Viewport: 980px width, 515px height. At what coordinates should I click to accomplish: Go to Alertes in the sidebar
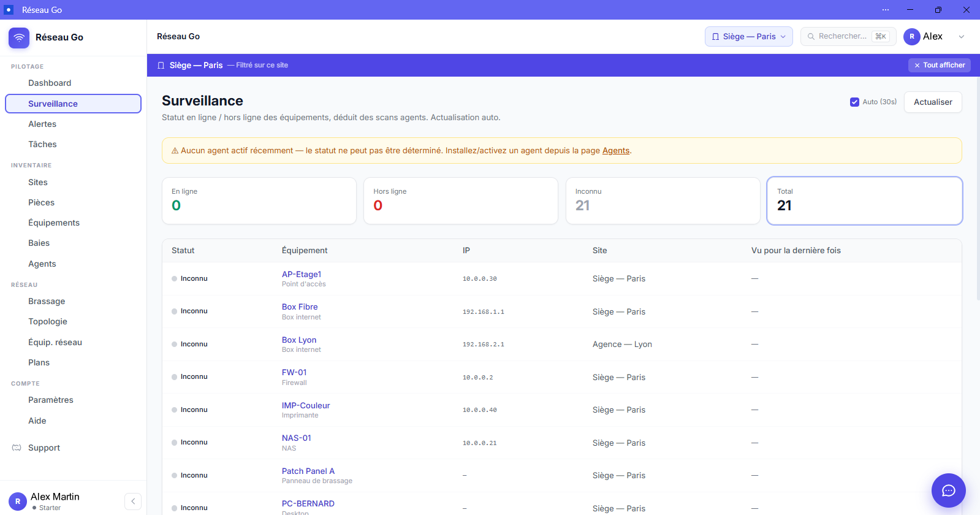click(x=73, y=124)
